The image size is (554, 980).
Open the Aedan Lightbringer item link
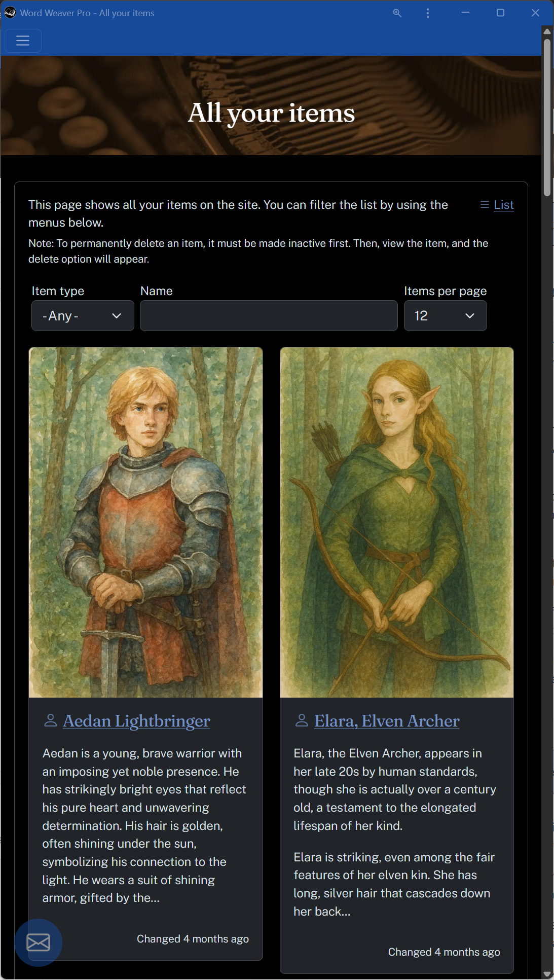[136, 721]
